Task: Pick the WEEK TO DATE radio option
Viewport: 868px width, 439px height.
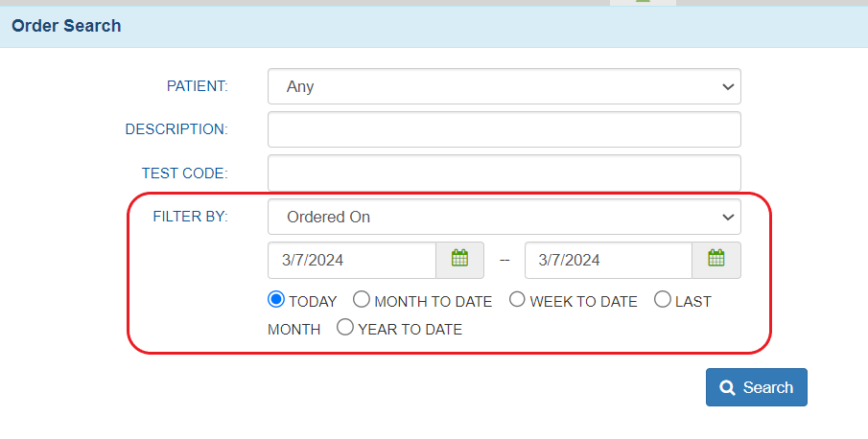Action: [517, 300]
